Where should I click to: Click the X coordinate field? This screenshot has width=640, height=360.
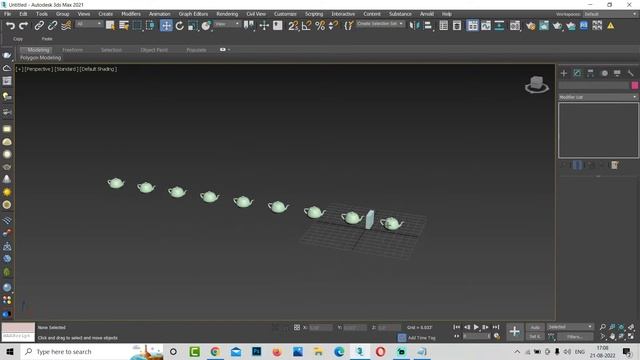(x=320, y=327)
